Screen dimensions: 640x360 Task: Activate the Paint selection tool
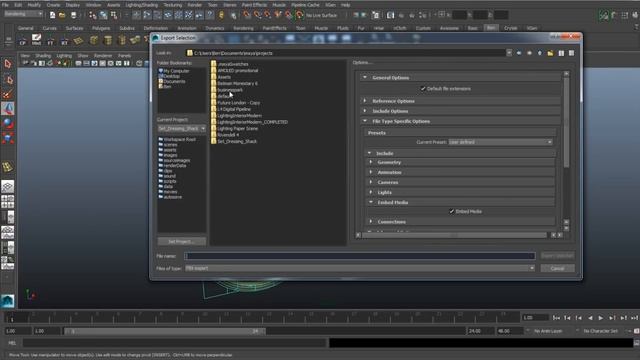point(8,94)
